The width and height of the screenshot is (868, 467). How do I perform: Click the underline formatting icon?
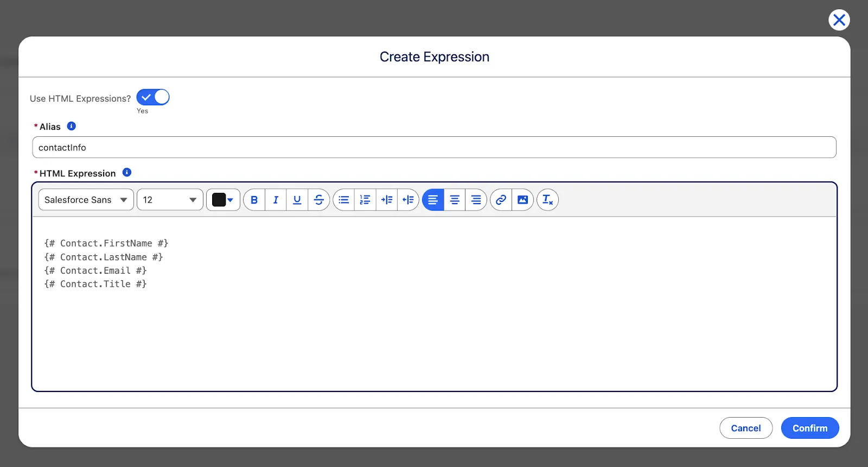pyautogui.click(x=297, y=200)
